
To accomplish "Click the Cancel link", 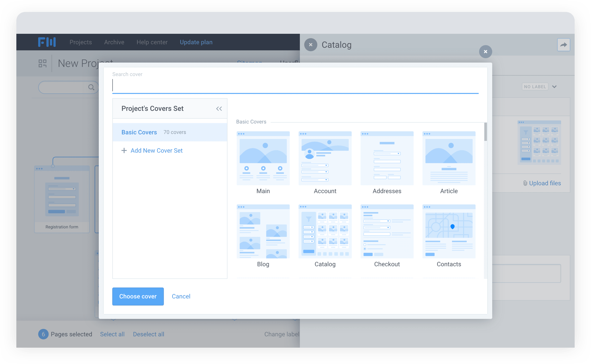I will 181,296.
